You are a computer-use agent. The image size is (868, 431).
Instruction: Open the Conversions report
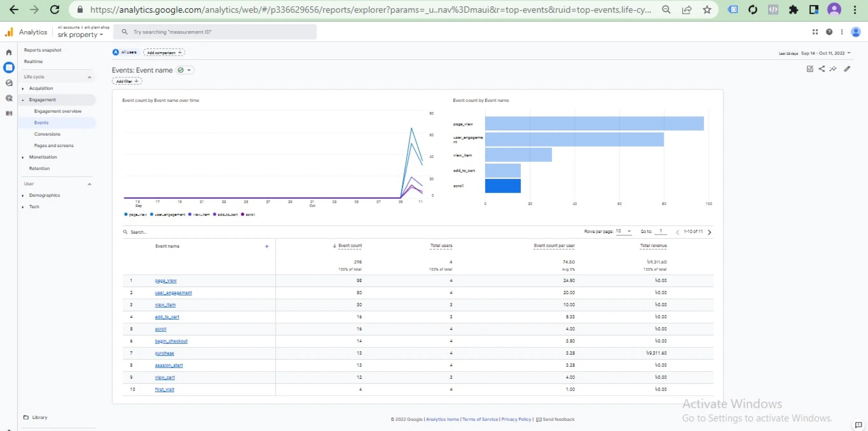(x=47, y=134)
